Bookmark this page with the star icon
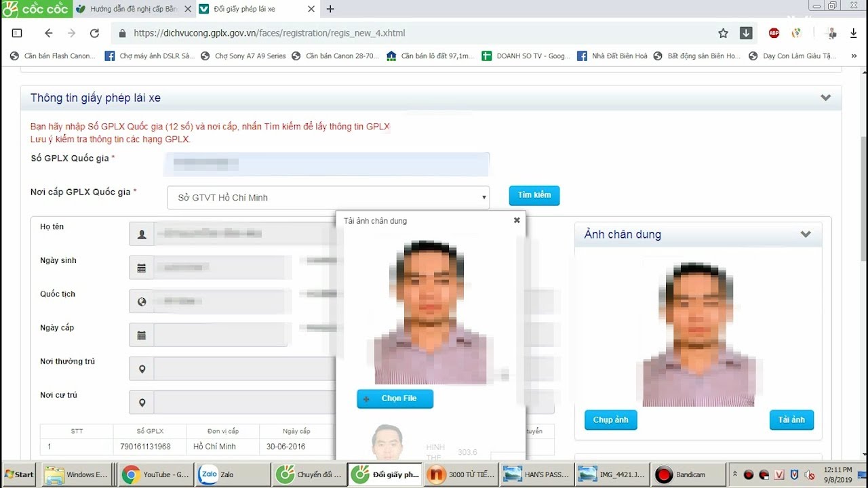The image size is (868, 488). (723, 33)
